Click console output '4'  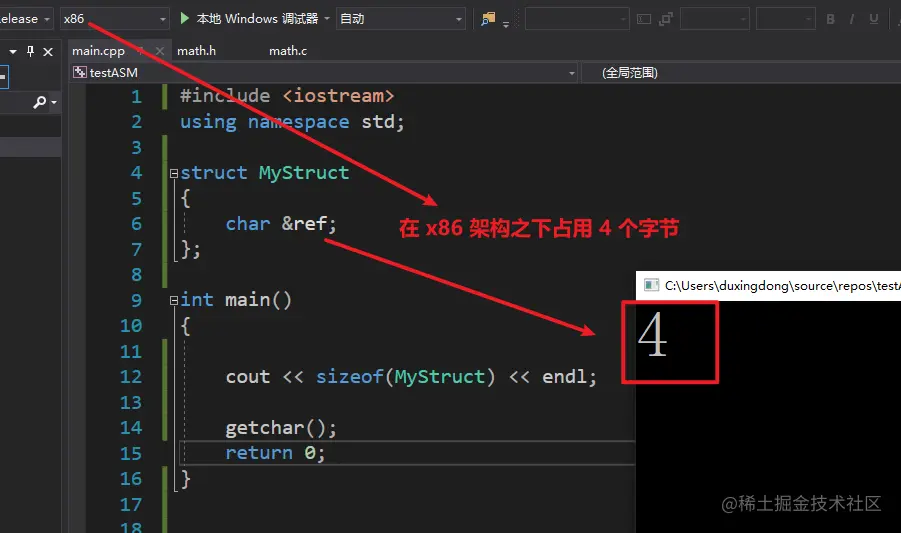pyautogui.click(x=652, y=335)
